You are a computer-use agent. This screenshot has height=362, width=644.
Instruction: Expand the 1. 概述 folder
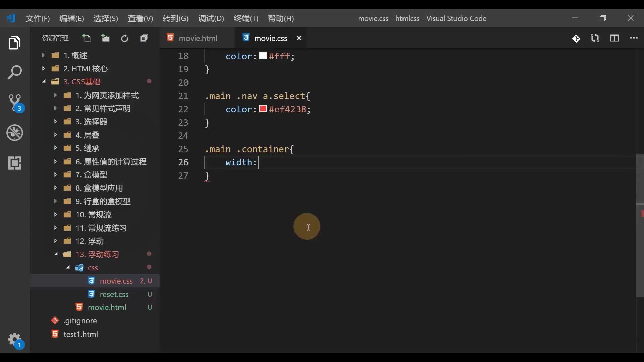click(x=43, y=55)
